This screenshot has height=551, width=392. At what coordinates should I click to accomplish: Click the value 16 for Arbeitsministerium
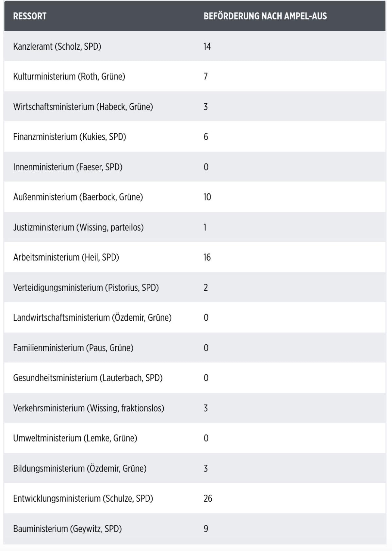pyautogui.click(x=207, y=257)
